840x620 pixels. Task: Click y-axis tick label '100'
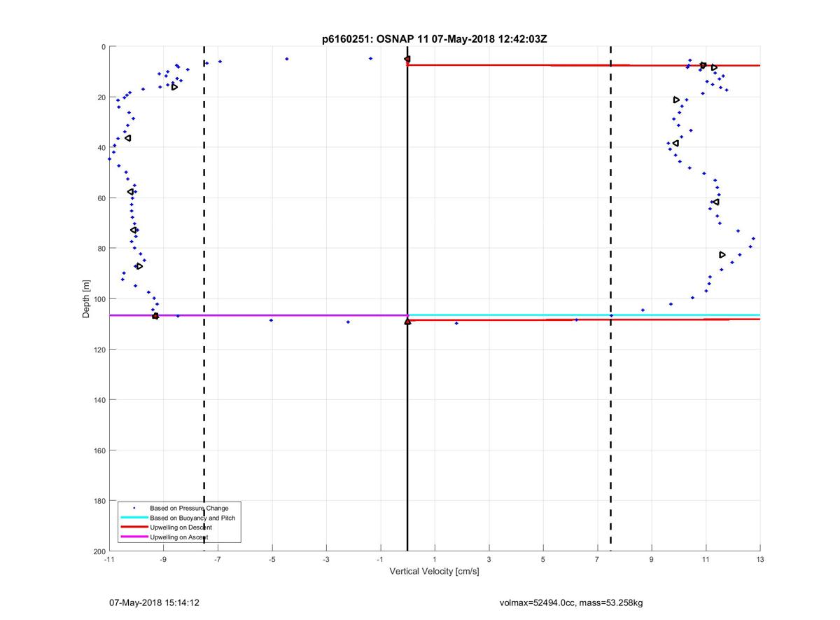coord(99,299)
